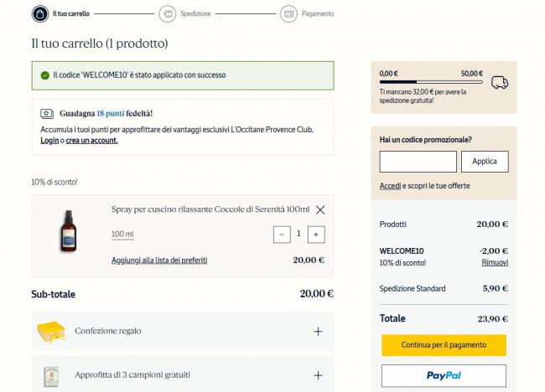The width and height of the screenshot is (545, 392).
Task: Remove the pillow spray with X icon
Action: pyautogui.click(x=320, y=209)
